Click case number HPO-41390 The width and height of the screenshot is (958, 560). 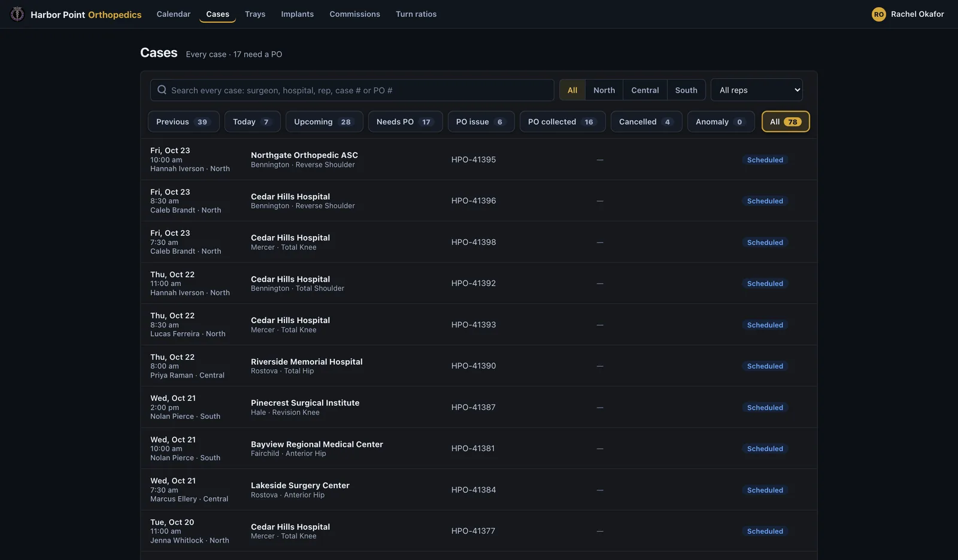474,366
